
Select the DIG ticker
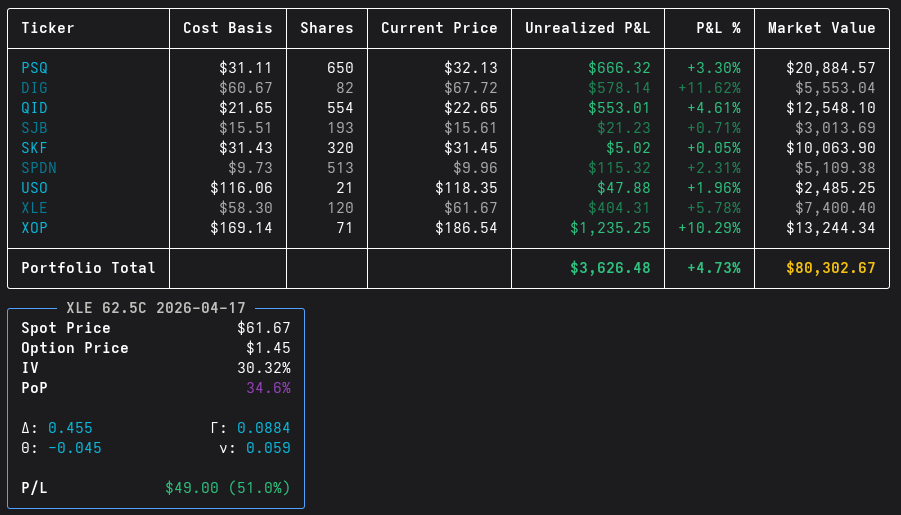click(34, 88)
